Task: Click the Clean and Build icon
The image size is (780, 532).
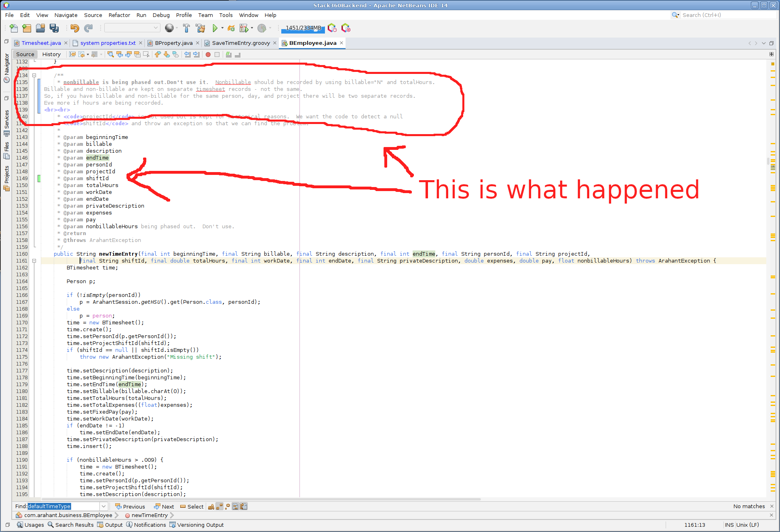Action: tap(200, 28)
